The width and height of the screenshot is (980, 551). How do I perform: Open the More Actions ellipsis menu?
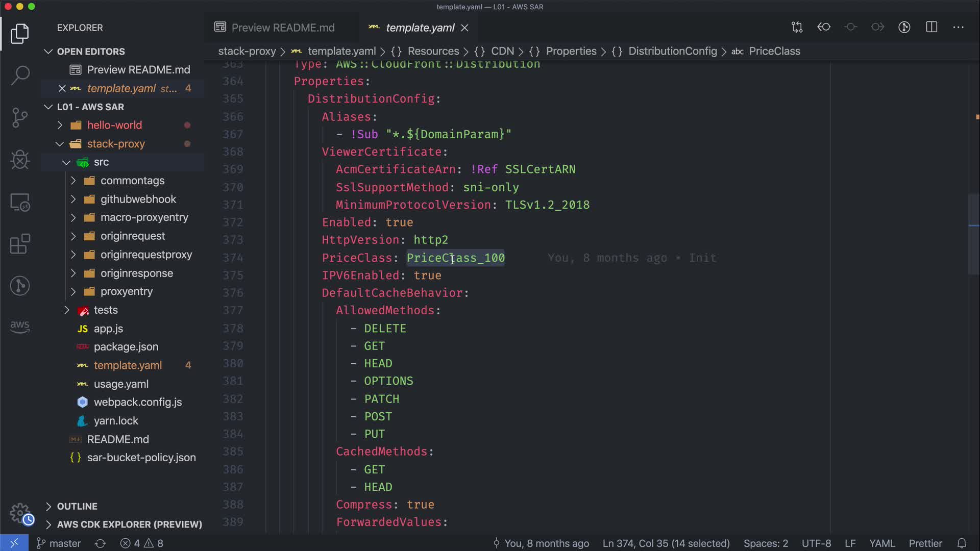tap(958, 27)
